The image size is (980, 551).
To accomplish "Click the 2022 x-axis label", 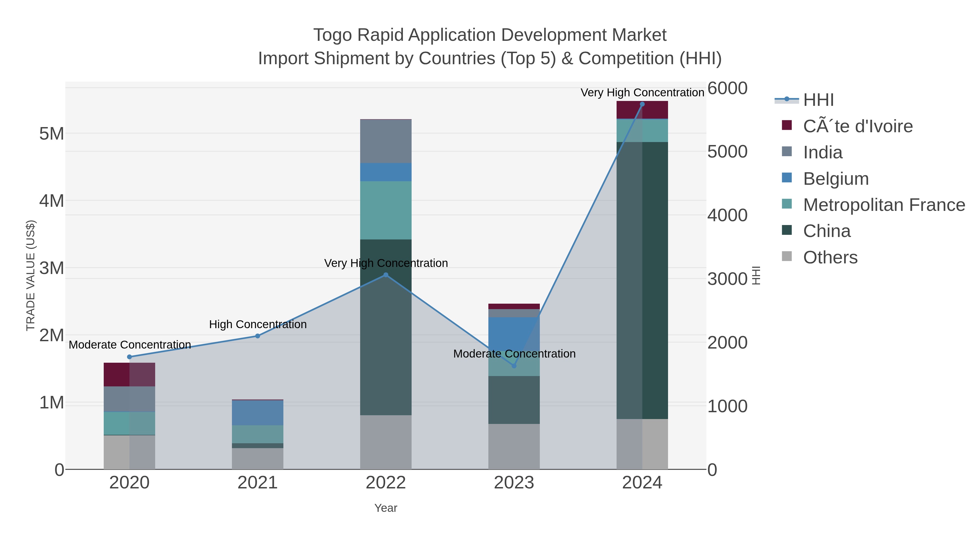I will pos(386,483).
